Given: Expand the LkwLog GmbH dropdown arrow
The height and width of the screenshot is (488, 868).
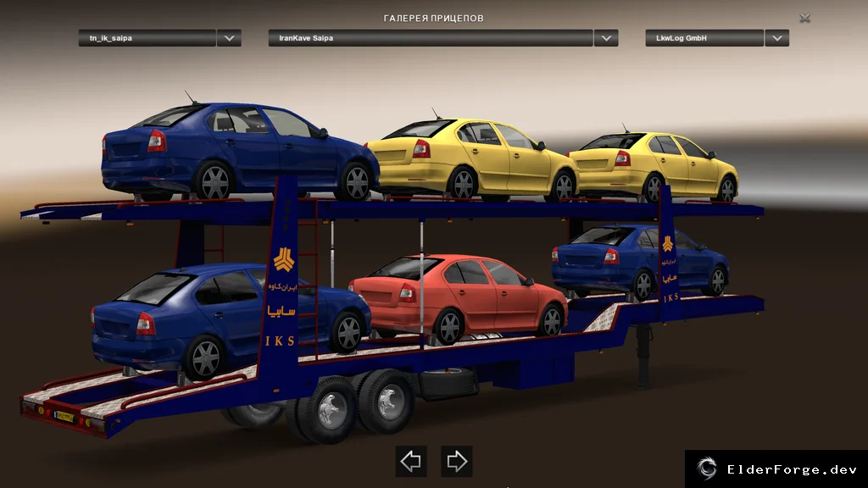Looking at the screenshot, I should (777, 38).
